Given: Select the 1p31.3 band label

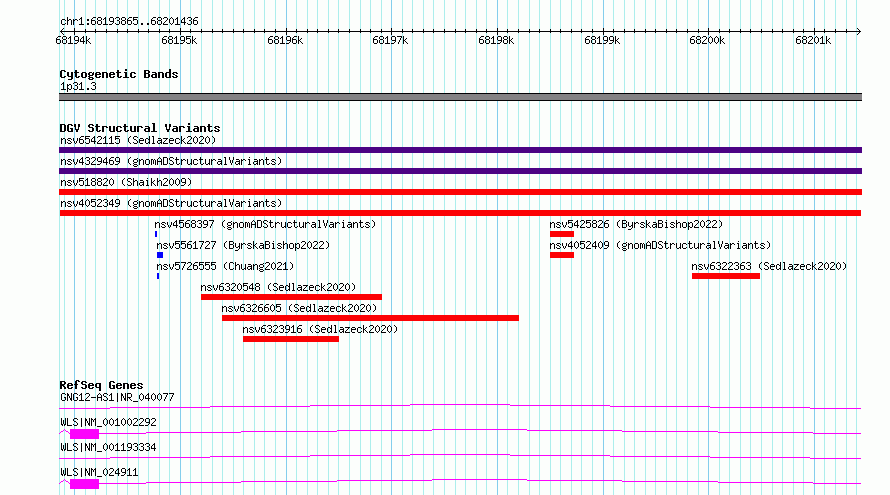Looking at the screenshot, I should [x=78, y=86].
